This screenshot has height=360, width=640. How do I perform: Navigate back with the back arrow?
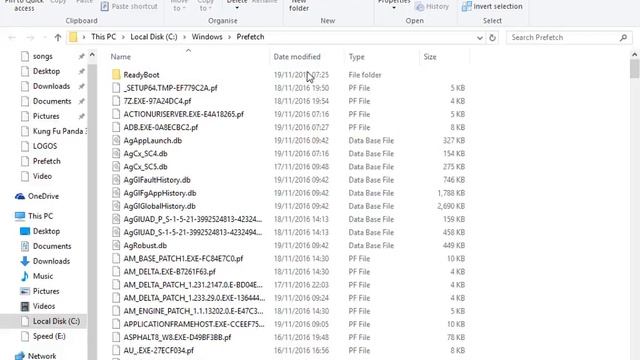tap(12, 38)
